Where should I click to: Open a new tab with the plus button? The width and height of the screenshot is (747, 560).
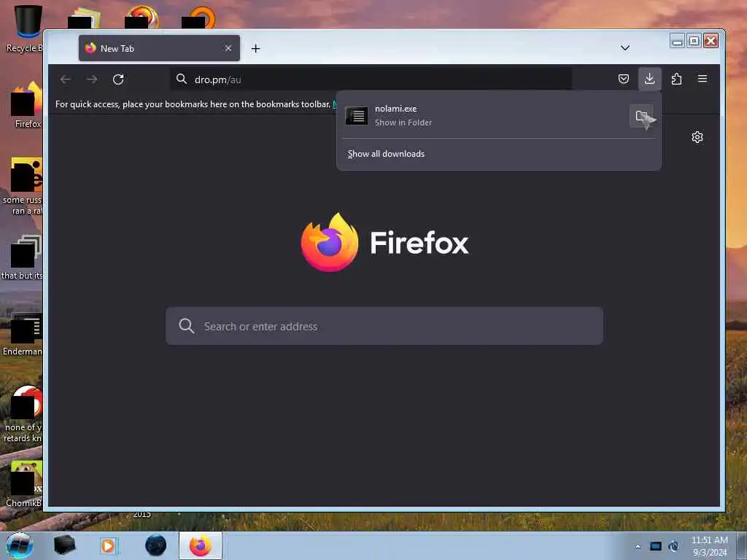[256, 49]
